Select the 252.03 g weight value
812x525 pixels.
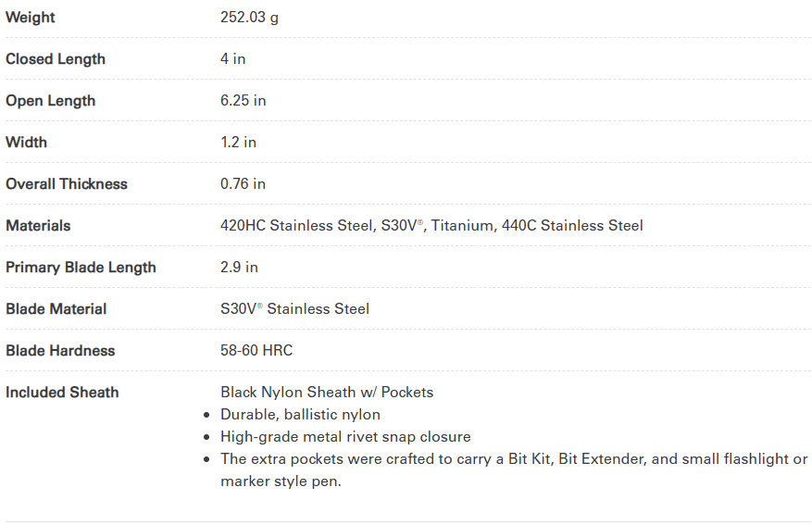coord(249,18)
